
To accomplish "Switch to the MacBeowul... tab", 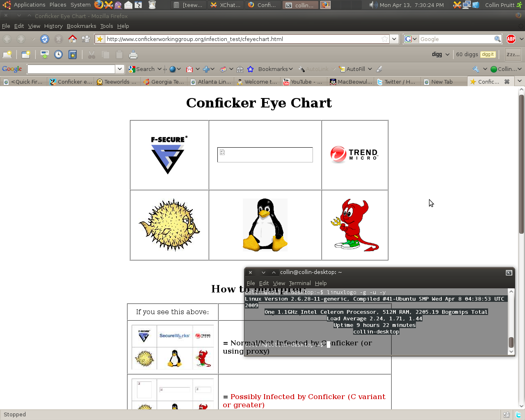I will tap(351, 82).
